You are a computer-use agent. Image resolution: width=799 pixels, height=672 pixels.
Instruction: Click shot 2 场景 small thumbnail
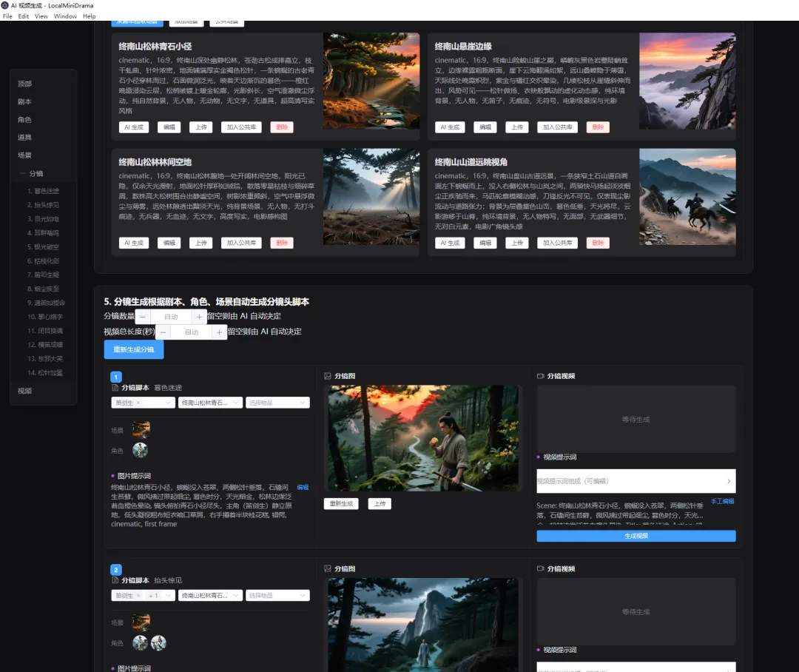pyautogui.click(x=141, y=622)
